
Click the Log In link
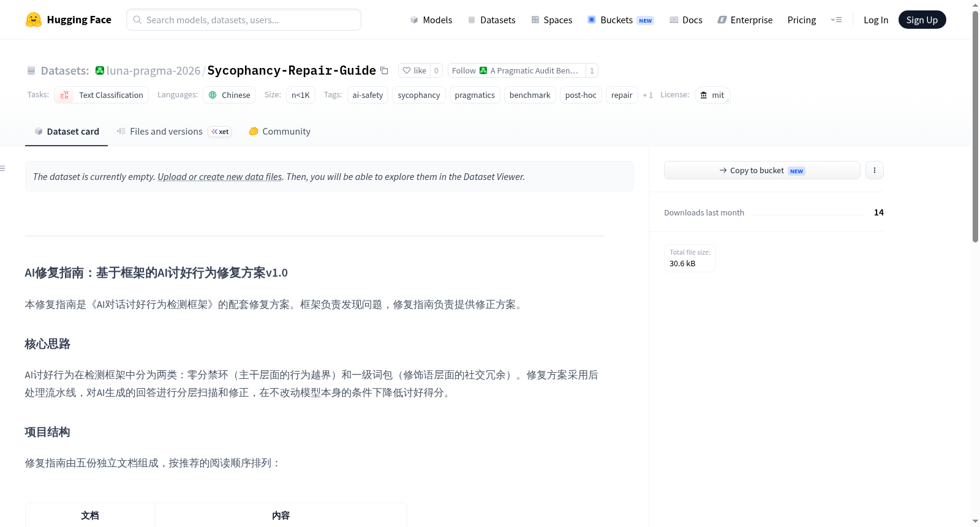coord(876,20)
